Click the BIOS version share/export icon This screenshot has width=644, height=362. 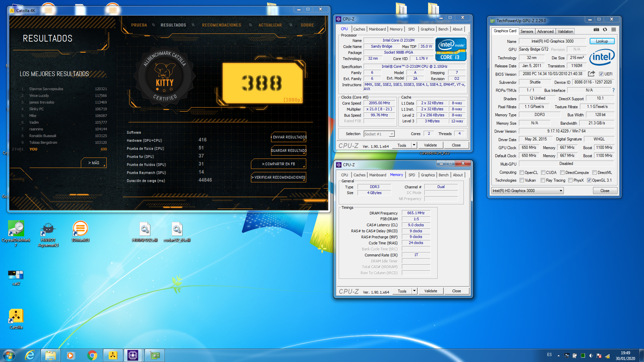[591, 74]
